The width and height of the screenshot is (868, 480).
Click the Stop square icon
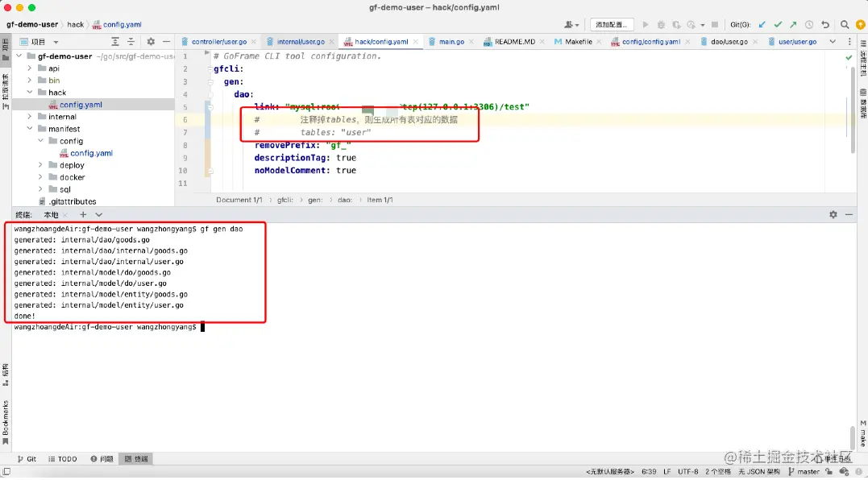(x=715, y=24)
